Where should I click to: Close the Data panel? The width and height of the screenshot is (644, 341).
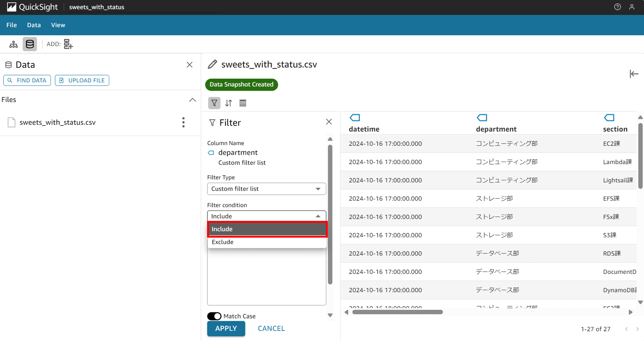click(190, 65)
